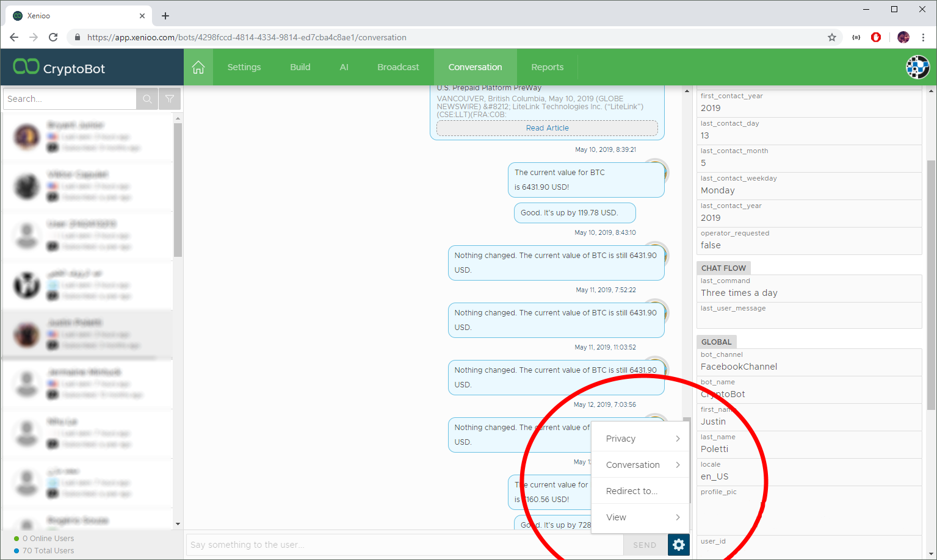Image resolution: width=937 pixels, height=560 pixels.
Task: Click the 'Say something to the user' field
Action: [x=403, y=545]
